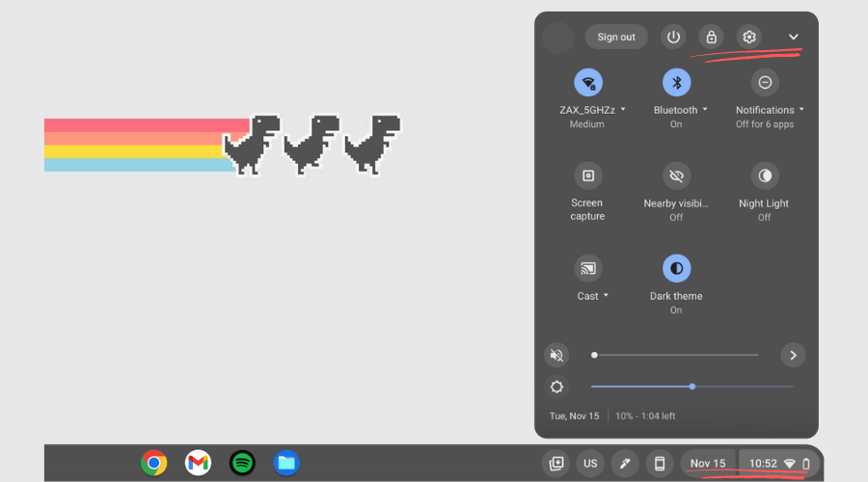This screenshot has height=482, width=868.
Task: Click the user avatar circle
Action: tap(558, 38)
